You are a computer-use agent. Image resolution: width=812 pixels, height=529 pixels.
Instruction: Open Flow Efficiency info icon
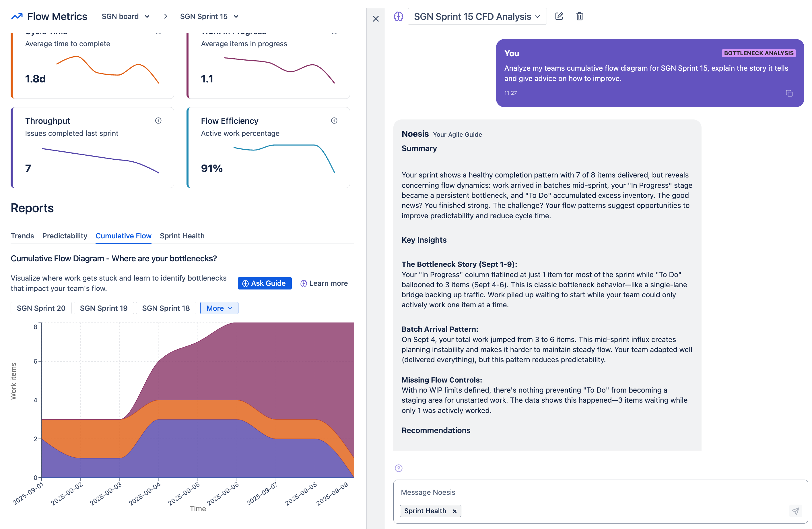pyautogui.click(x=334, y=121)
